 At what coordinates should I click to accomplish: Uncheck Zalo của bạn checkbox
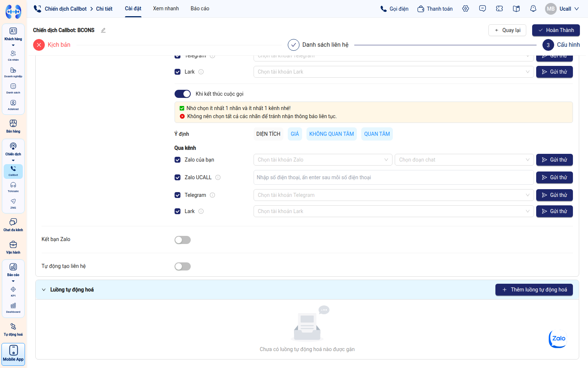[178, 160]
